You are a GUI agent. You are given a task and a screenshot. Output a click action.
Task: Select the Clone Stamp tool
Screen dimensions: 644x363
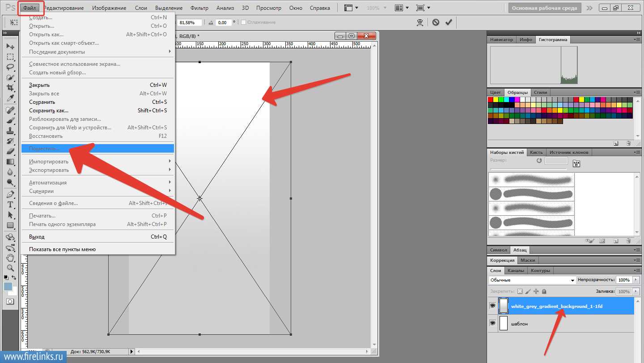coord(10,131)
